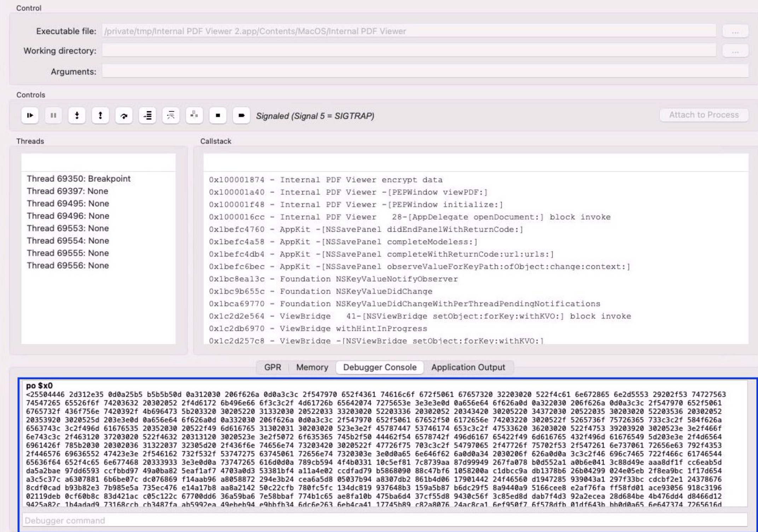Switch to the GPR tab
This screenshot has width=758, height=532.
coord(273,367)
